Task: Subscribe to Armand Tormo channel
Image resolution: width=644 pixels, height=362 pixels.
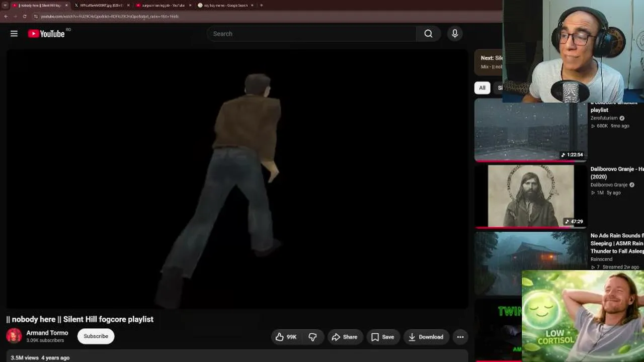Action: [x=96, y=336]
